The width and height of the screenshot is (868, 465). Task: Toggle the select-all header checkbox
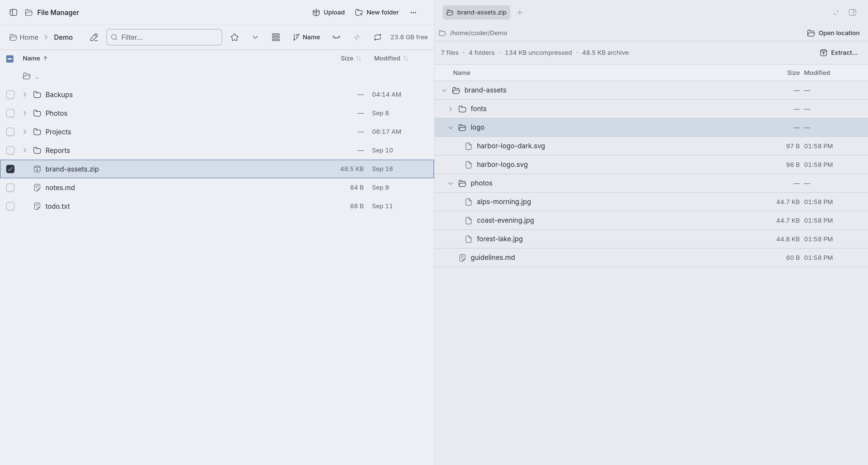click(x=10, y=59)
